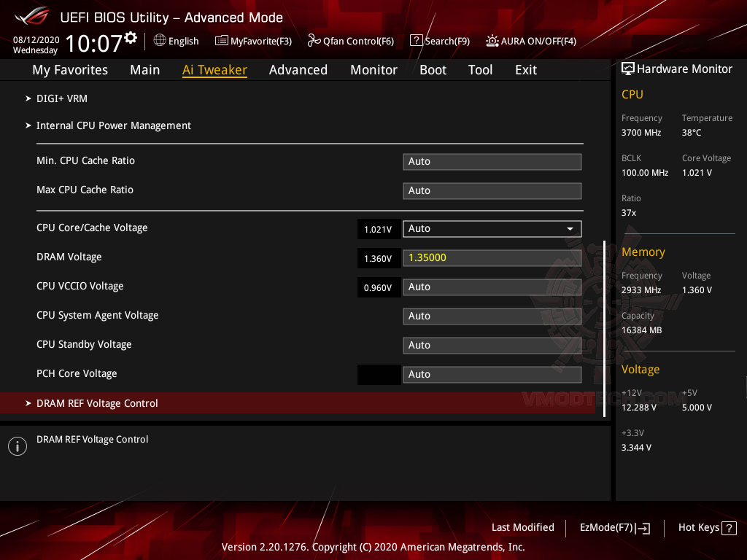Viewport: 747px width, 560px height.
Task: Click the 12.288 V reading
Action: tap(639, 408)
